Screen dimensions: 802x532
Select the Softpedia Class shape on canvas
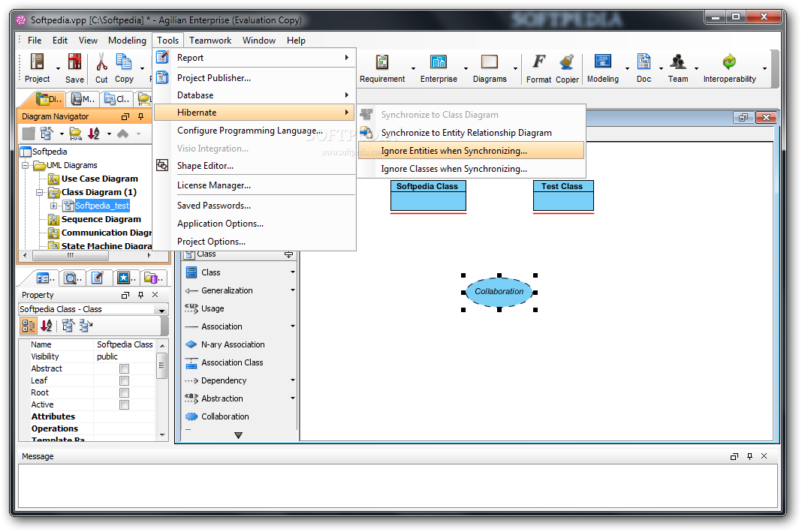point(428,196)
